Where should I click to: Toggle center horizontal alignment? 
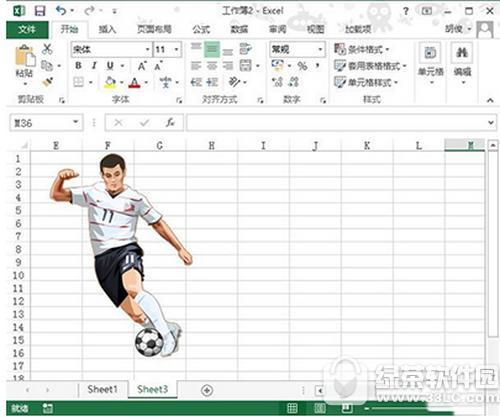[x=212, y=66]
